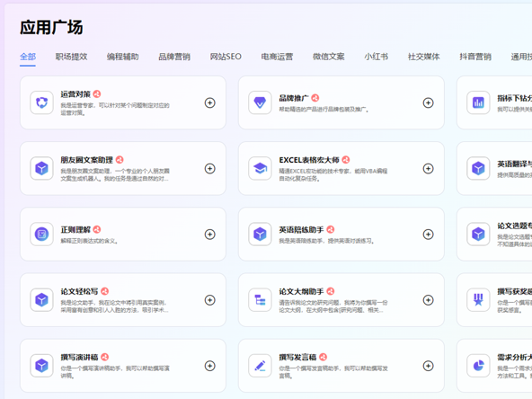Add 撰写发言稿 using its plus button

(428, 366)
